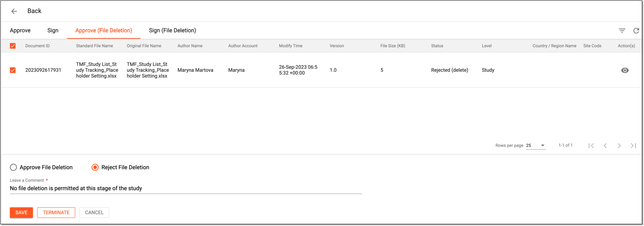Viewport: 644px width, 226px height.
Task: Click the modify time 26-Sep-2023 cell
Action: (x=298, y=70)
